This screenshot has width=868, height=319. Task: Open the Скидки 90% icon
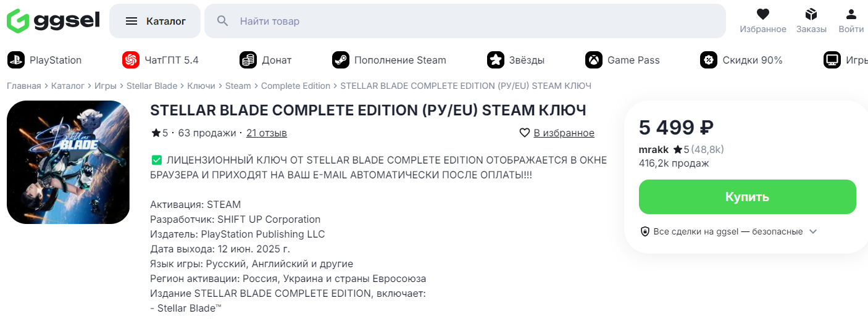pos(709,60)
